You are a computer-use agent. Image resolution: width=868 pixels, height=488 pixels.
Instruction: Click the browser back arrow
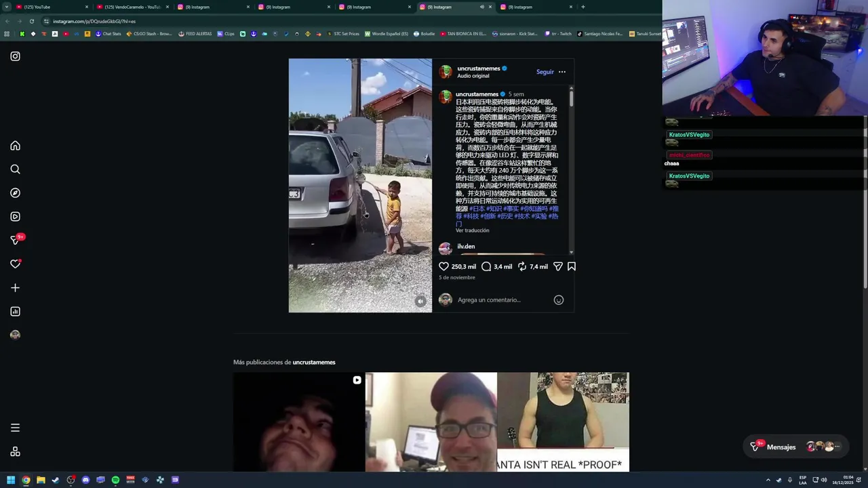click(8, 21)
